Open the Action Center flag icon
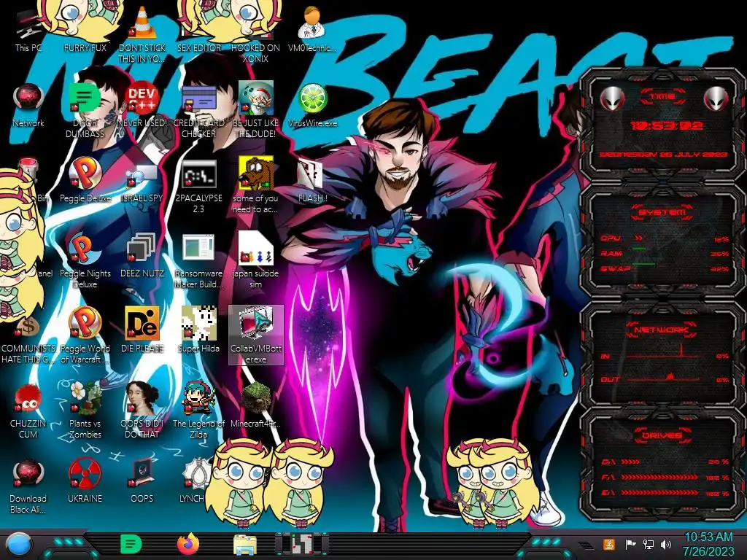The width and height of the screenshot is (747, 560). [630, 544]
